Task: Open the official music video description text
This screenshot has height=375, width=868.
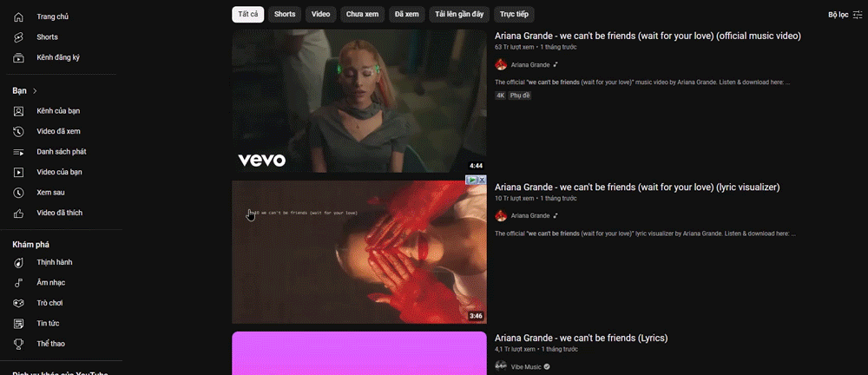Action: coord(642,82)
